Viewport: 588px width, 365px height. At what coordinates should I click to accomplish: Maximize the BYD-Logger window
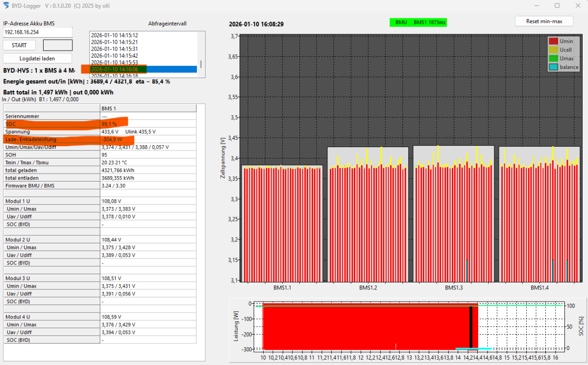point(557,5)
